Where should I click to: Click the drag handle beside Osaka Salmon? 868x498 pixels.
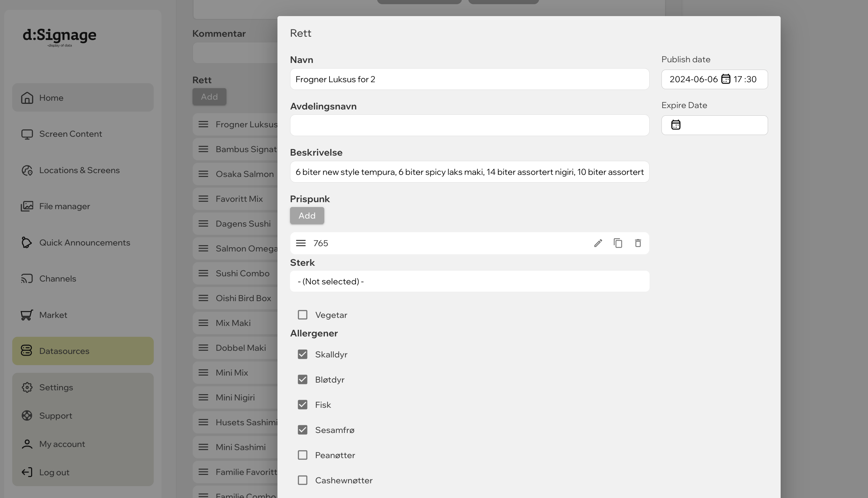click(203, 174)
